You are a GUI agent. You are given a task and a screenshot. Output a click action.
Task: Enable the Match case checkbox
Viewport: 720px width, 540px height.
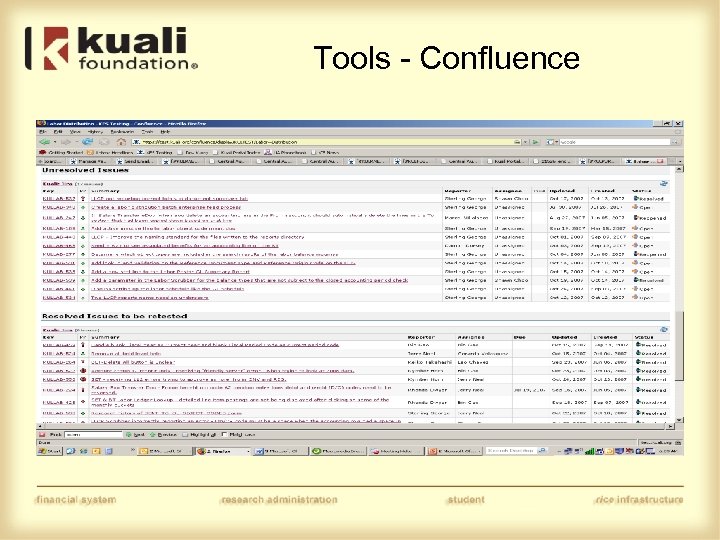tap(225, 434)
